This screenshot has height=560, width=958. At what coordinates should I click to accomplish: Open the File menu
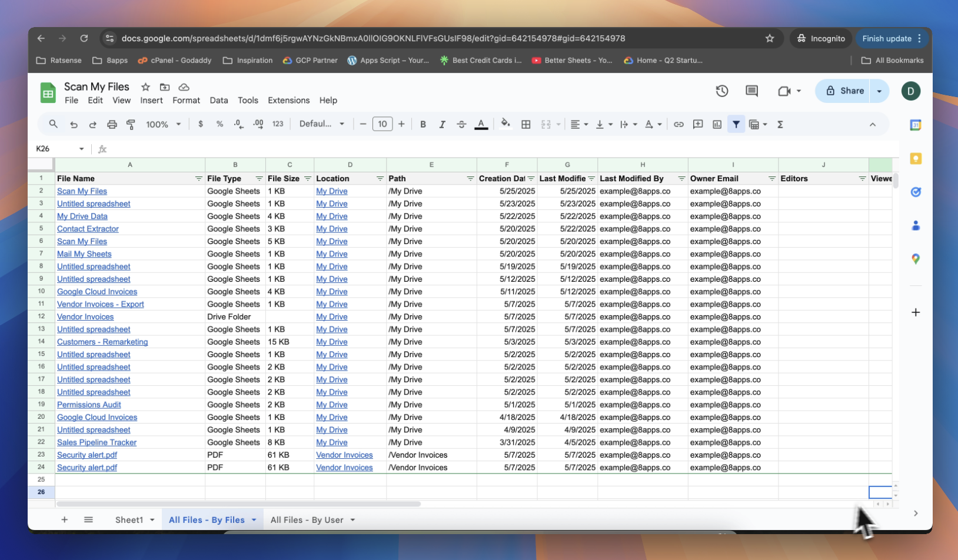coord(71,101)
